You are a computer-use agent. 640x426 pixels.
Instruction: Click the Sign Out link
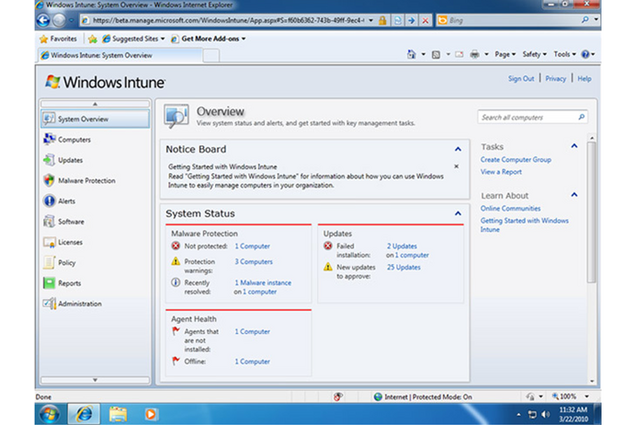click(x=521, y=79)
